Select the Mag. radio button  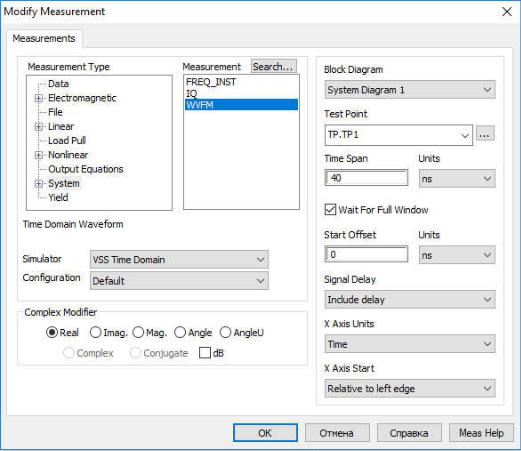tap(138, 332)
